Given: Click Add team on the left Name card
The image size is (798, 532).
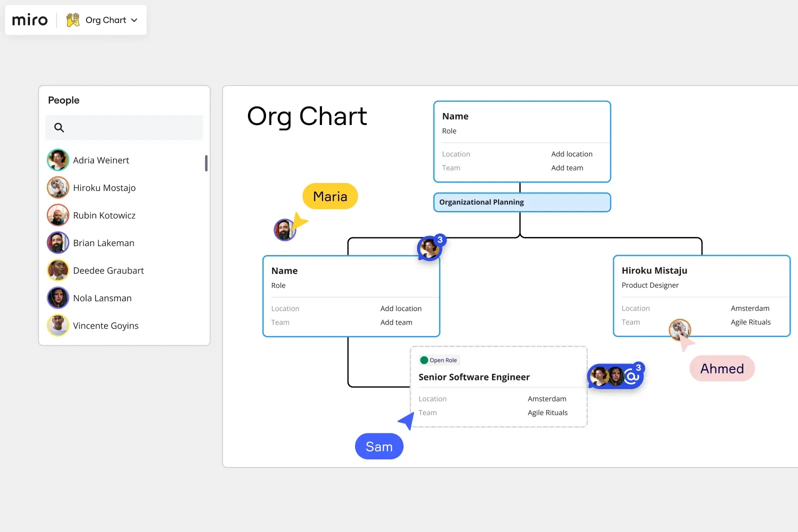Looking at the screenshot, I should [396, 322].
